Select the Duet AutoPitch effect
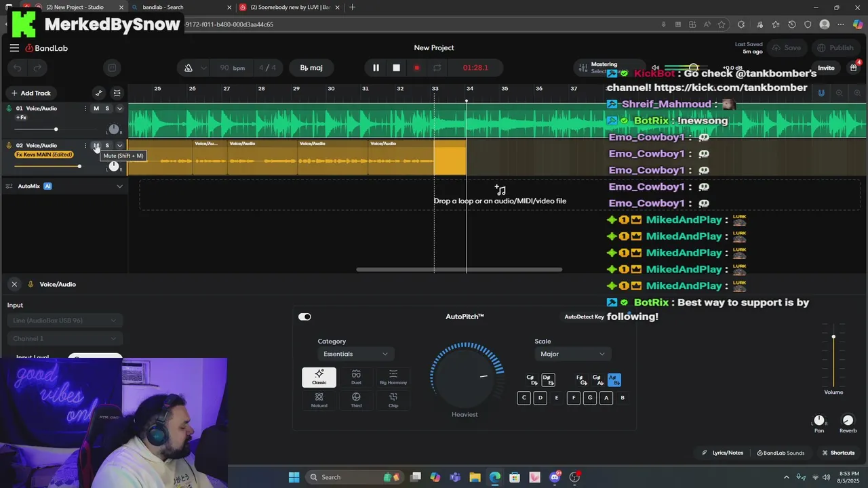868x488 pixels. click(x=356, y=378)
